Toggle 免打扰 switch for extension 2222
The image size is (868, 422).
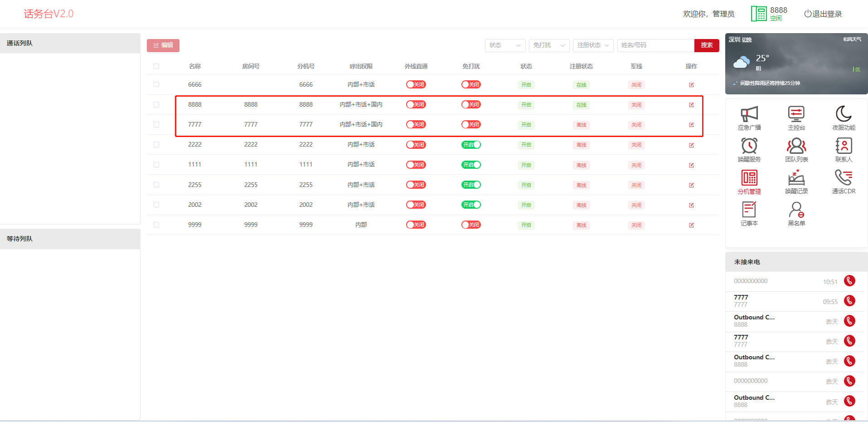pyautogui.click(x=471, y=145)
